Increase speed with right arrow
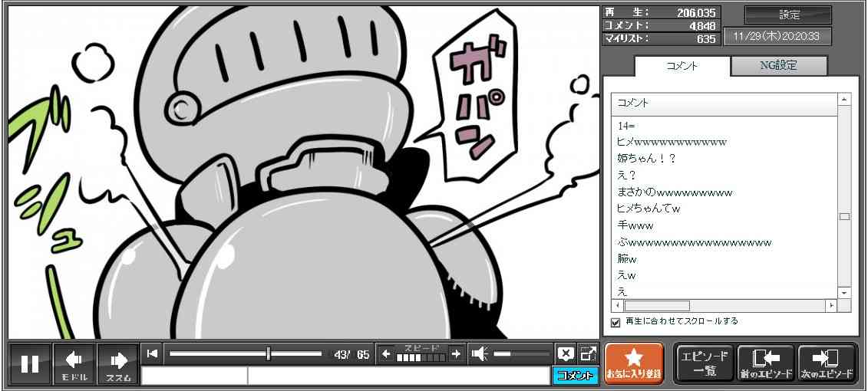The width and height of the screenshot is (868, 391). pos(456,353)
